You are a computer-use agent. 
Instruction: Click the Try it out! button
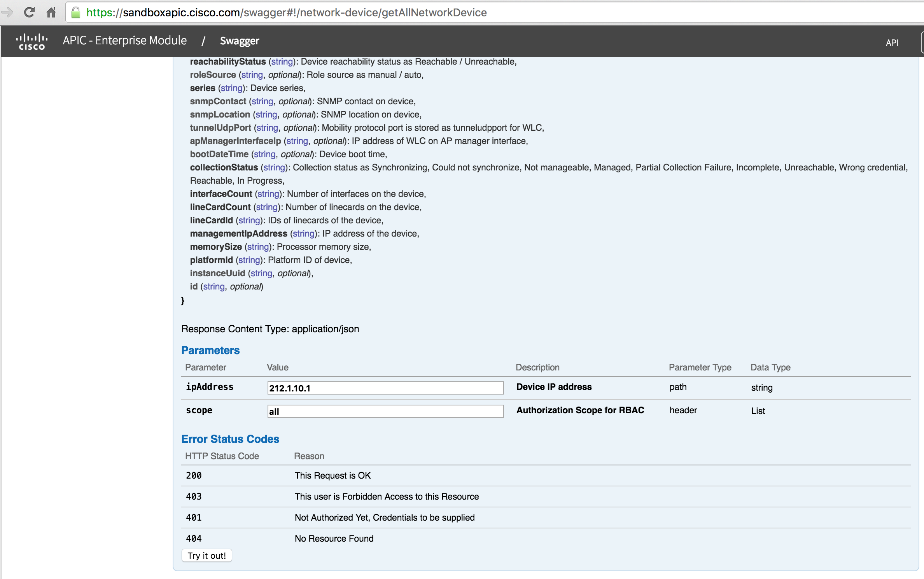click(207, 556)
